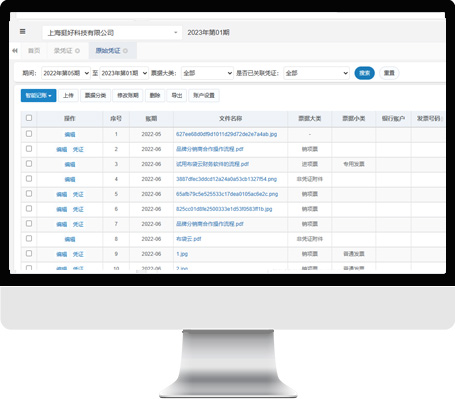455x399 pixels.
Task: Click the 票据小类 column header
Action: (x=354, y=119)
